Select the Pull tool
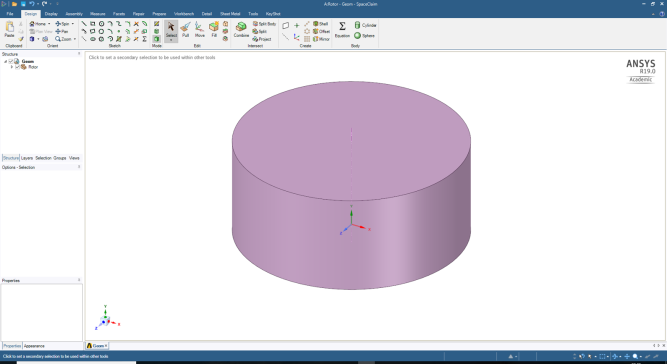Viewport: 667px width, 364px height. [185, 30]
